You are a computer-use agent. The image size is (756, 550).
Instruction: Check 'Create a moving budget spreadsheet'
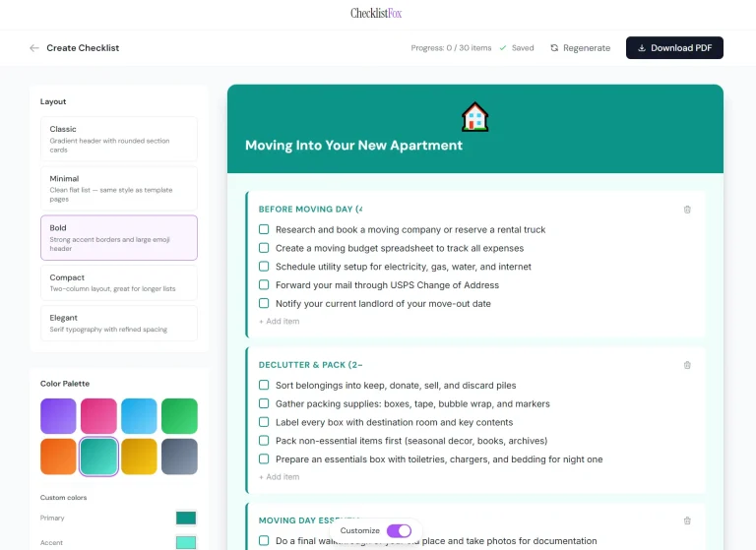[264, 248]
